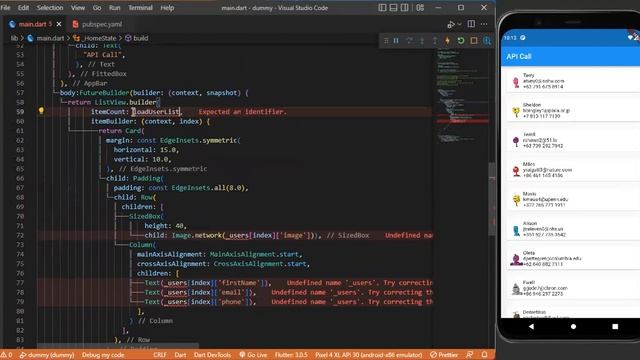Pause the debug session

(396, 40)
